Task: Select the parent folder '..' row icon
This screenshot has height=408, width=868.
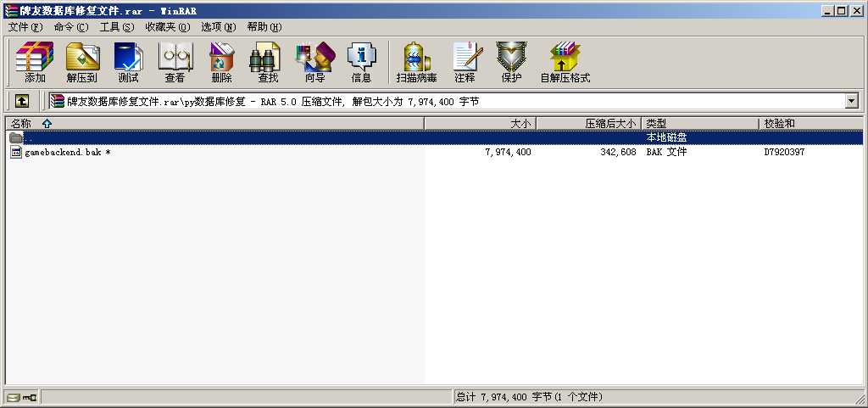Action: click(x=16, y=137)
